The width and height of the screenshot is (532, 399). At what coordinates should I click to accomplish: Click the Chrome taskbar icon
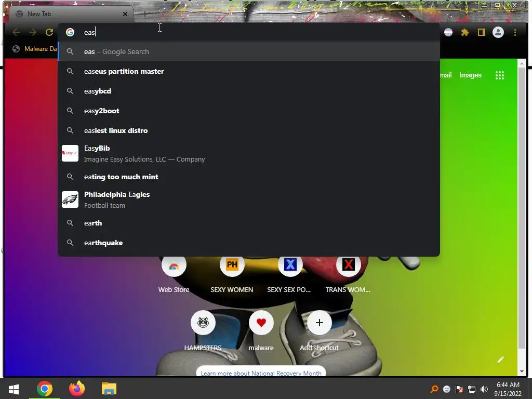tap(45, 389)
